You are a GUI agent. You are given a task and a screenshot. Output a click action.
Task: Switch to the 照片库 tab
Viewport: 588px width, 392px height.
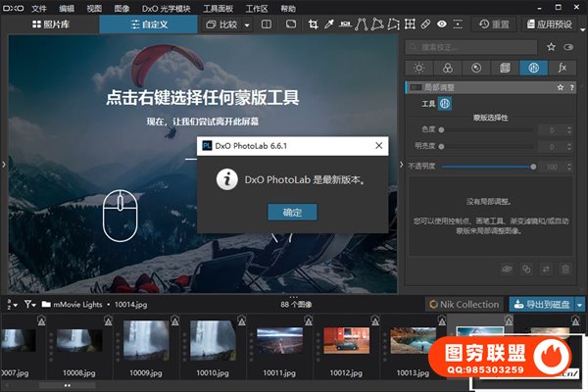(50, 24)
